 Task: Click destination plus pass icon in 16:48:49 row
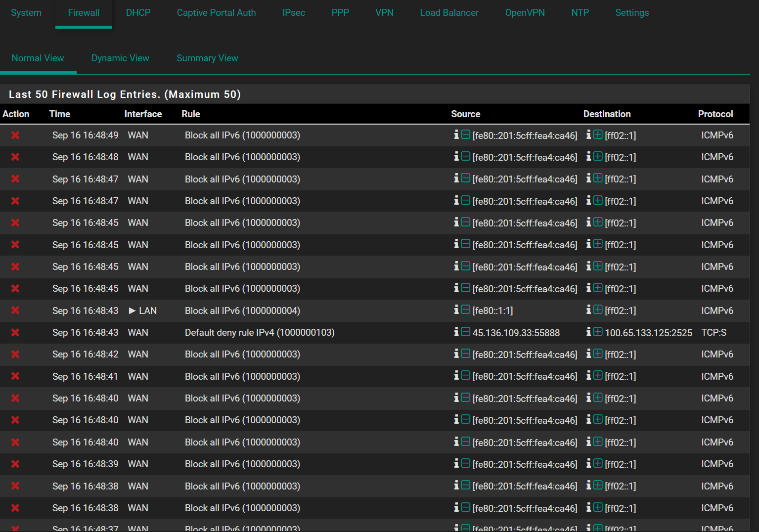click(598, 134)
